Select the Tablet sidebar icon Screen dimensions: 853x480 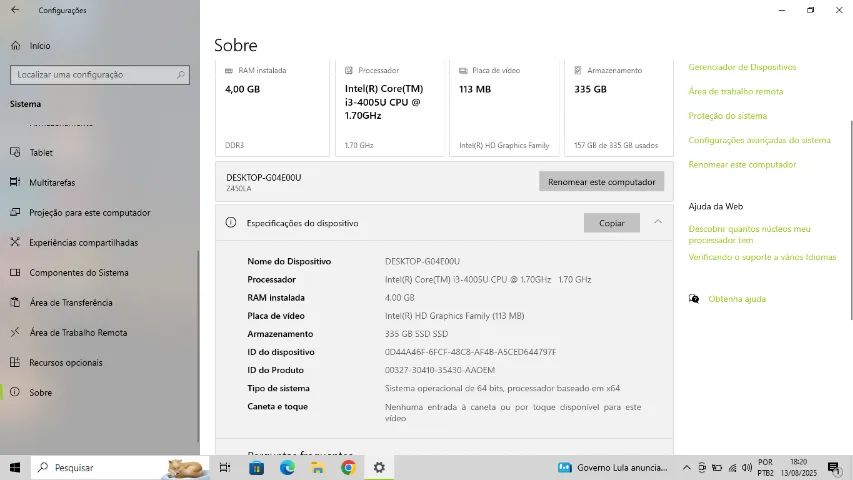click(15, 152)
